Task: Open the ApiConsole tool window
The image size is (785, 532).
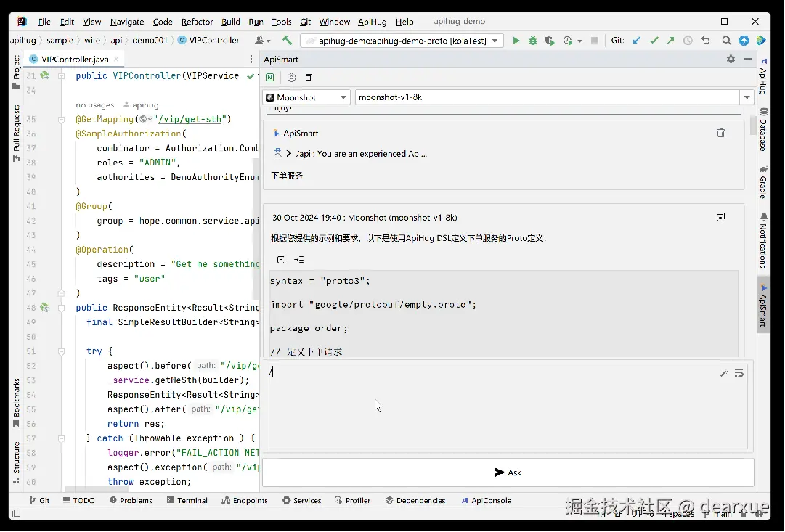Action: click(486, 501)
